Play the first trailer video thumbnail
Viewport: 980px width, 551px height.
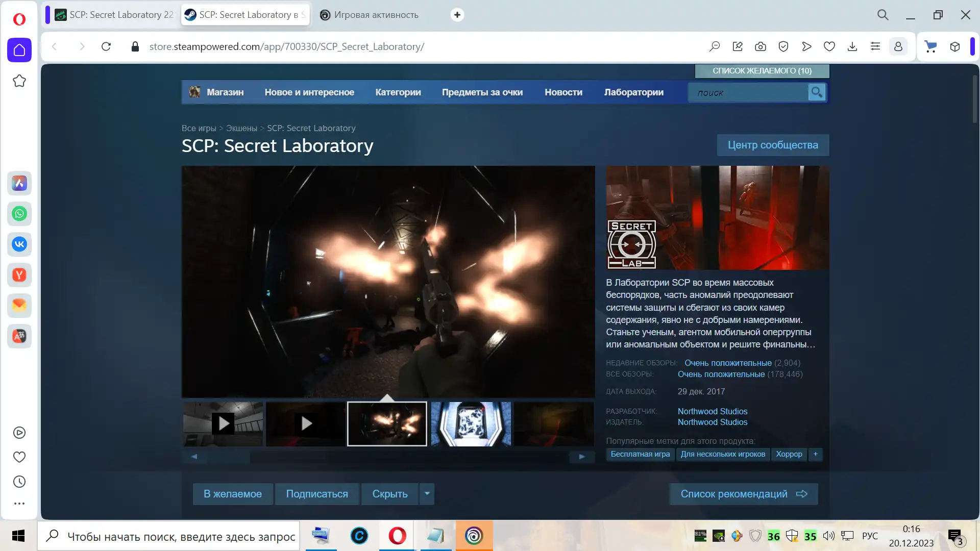[x=223, y=423]
